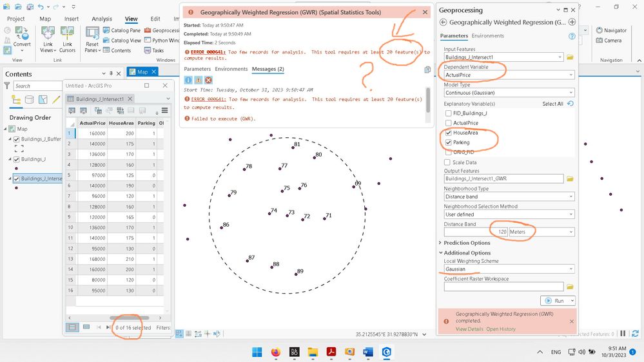Open Neighborhood Selection Method dropdown
The width and height of the screenshot is (644, 362).
[571, 214]
